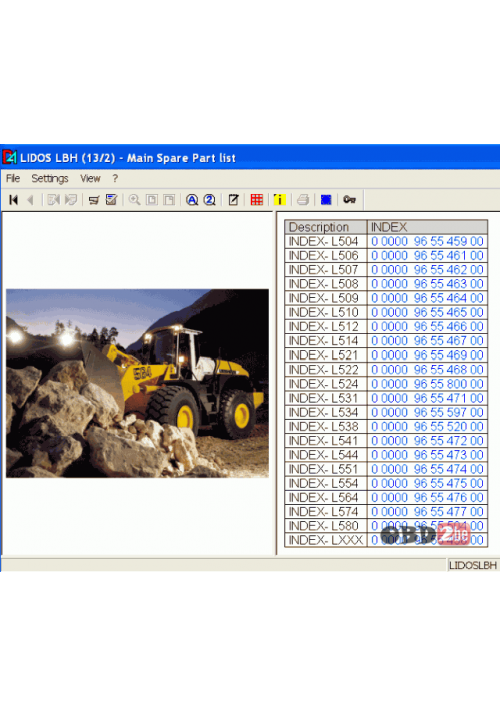This screenshot has height=717, width=500.
Task: Open link 0 0000 96 55 800 00
Action: click(x=427, y=384)
